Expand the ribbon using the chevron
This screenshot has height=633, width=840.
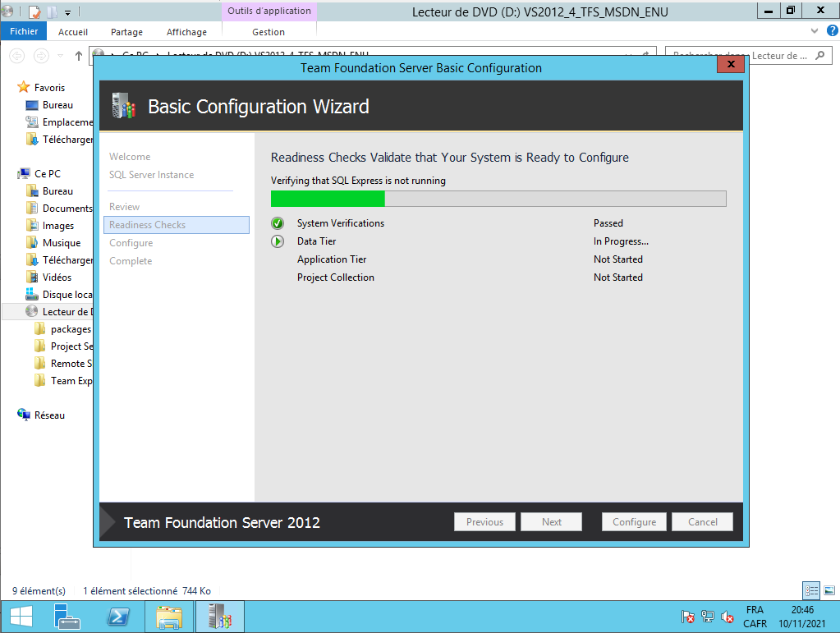pos(815,31)
